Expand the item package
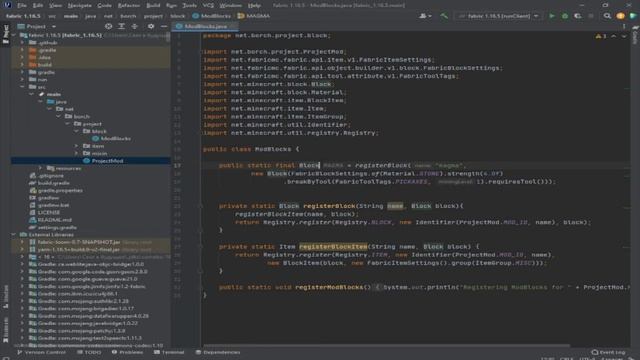The width and height of the screenshot is (640, 360). [76, 146]
